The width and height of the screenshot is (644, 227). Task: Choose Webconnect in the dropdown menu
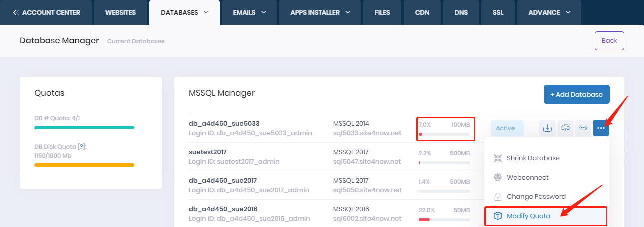527,177
